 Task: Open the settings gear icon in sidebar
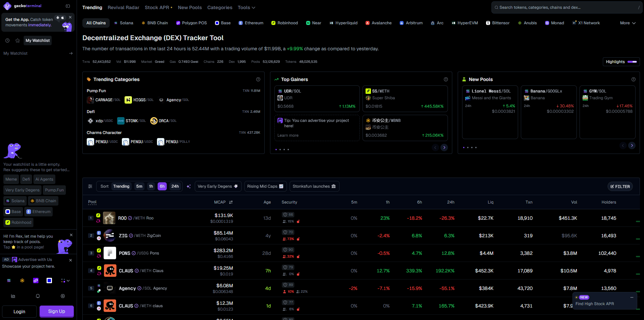[x=63, y=296]
